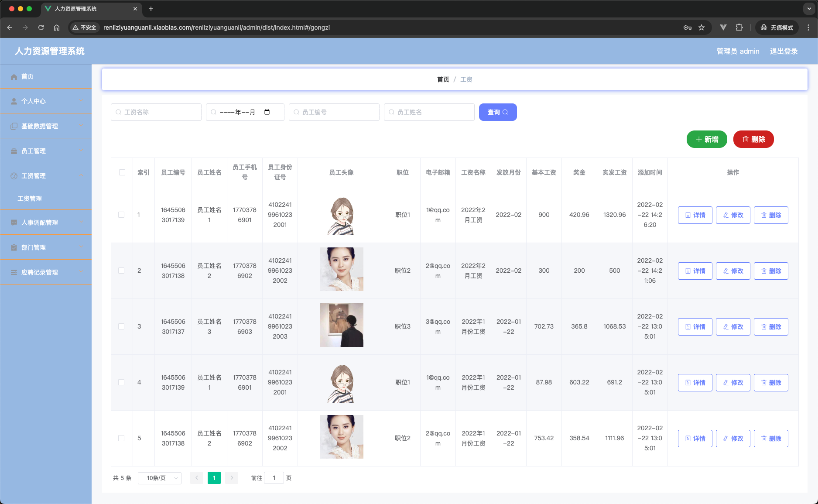
Task: Collapse the 工资管理 menu arrow
Action: 81,176
